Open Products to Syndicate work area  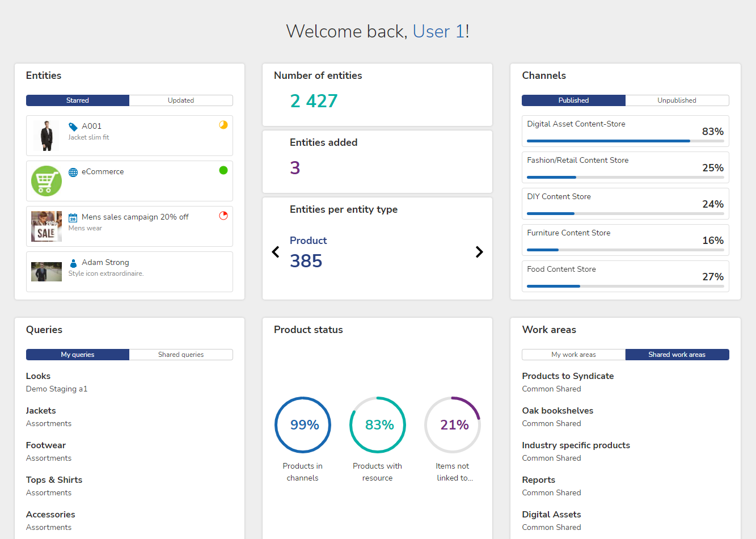pyautogui.click(x=568, y=376)
